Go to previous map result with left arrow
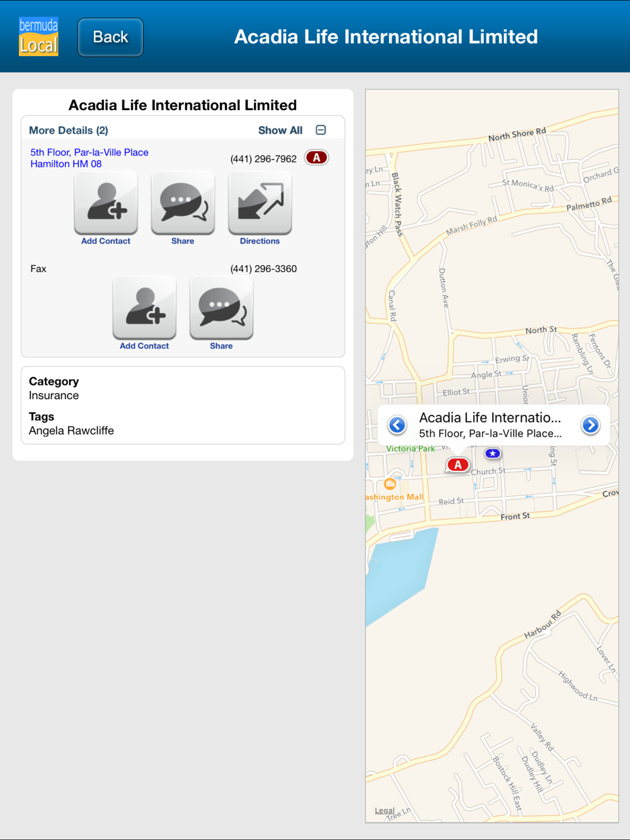630x840 pixels. coord(397,425)
